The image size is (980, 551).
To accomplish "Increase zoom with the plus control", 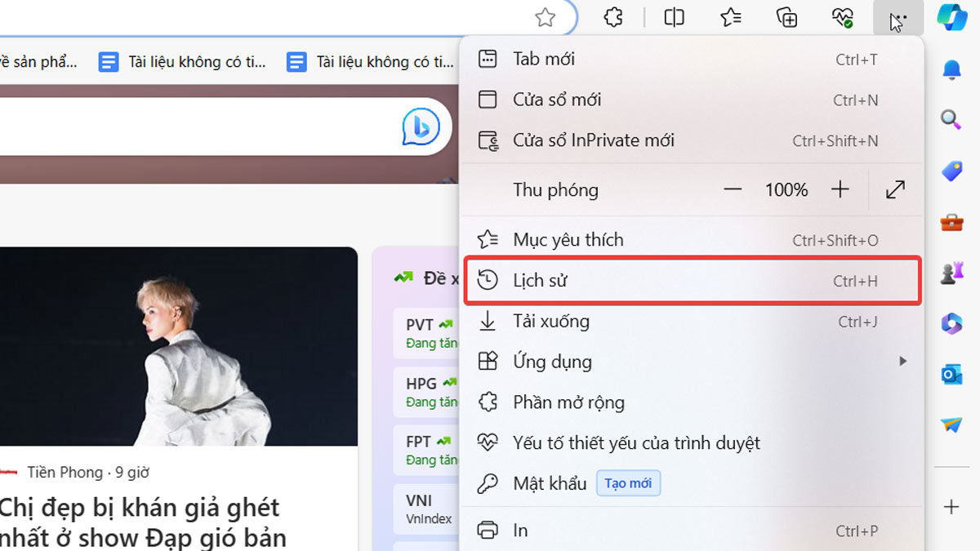I will [840, 189].
